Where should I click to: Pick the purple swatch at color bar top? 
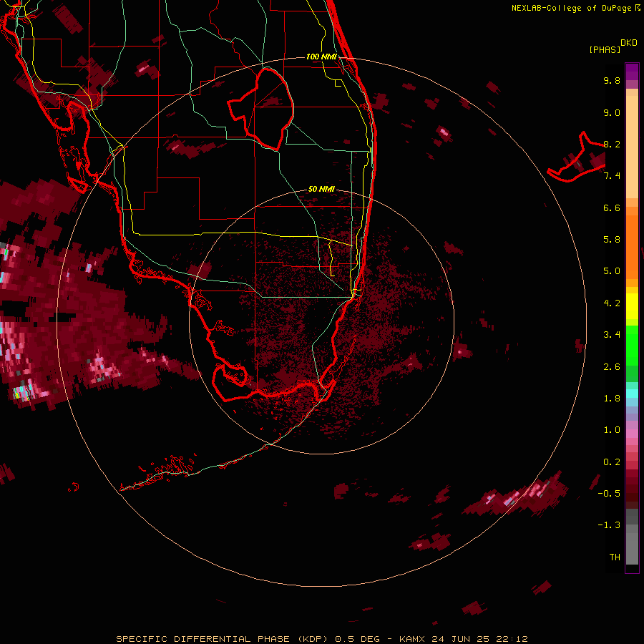coord(632,72)
